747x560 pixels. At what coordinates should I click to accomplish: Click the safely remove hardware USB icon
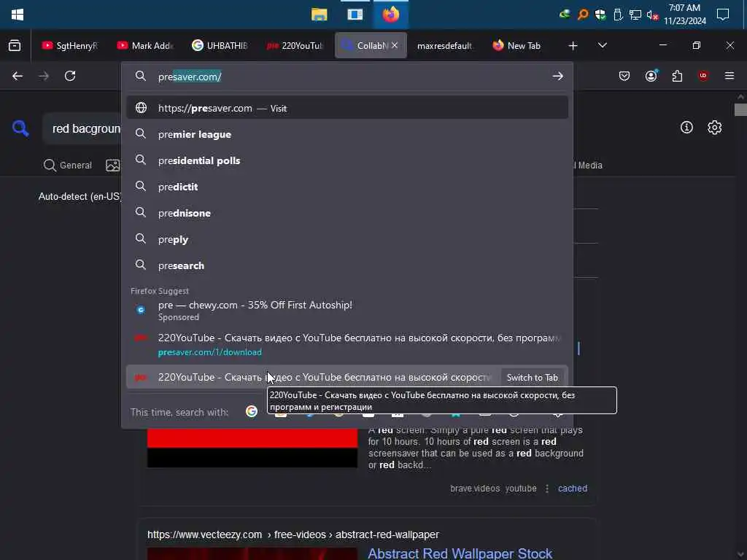pyautogui.click(x=618, y=15)
